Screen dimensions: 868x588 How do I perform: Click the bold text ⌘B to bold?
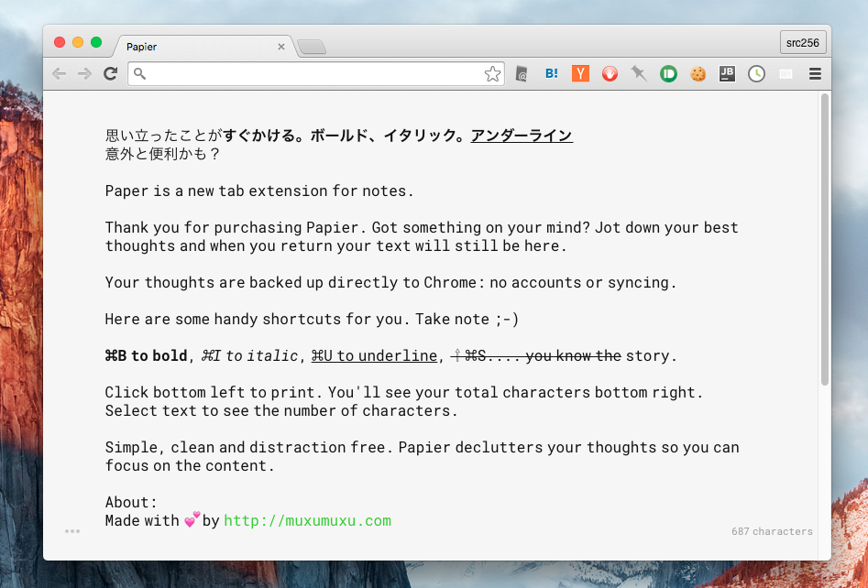tap(146, 355)
